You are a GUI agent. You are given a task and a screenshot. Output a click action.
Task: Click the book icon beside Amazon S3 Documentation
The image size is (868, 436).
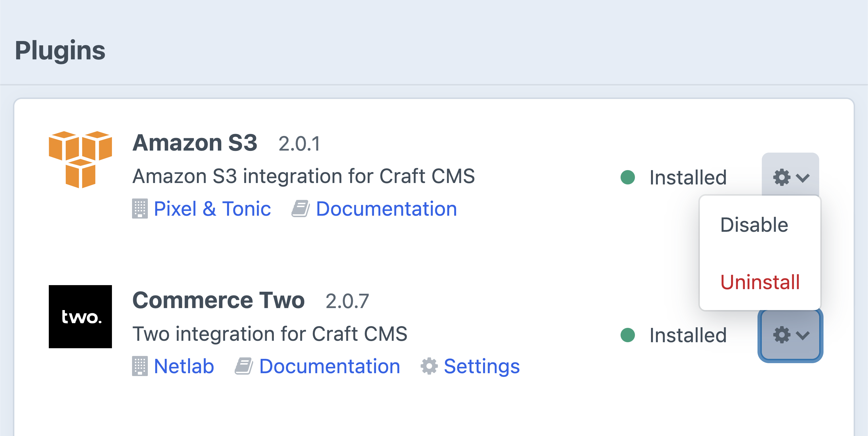300,209
